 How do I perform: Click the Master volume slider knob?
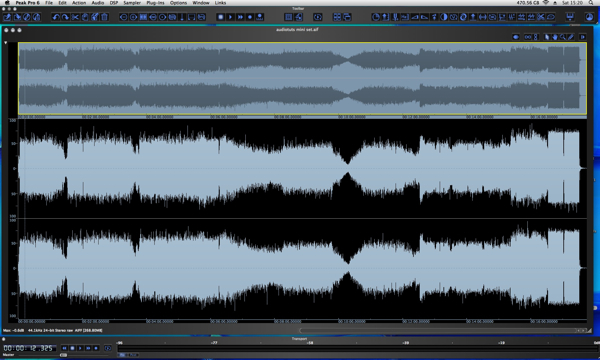[63, 355]
